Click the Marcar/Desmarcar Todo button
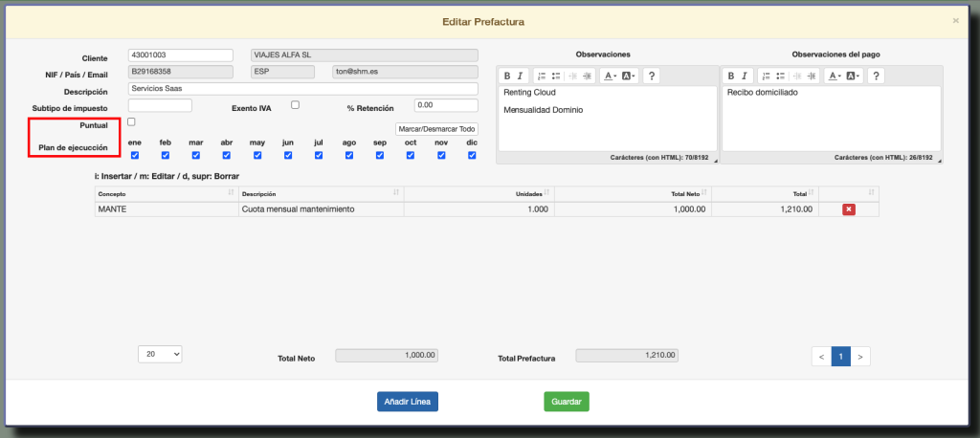The image size is (980, 438). point(436,129)
